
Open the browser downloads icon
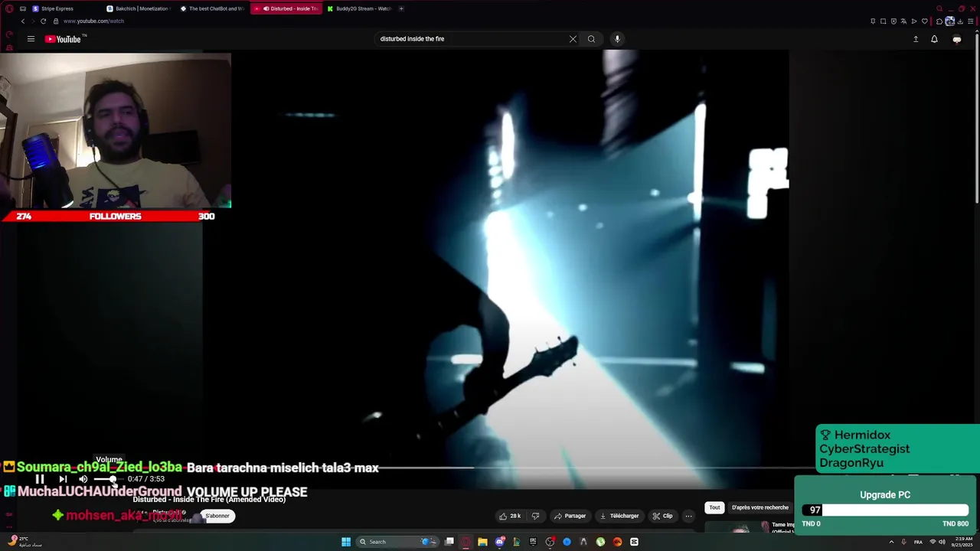960,21
